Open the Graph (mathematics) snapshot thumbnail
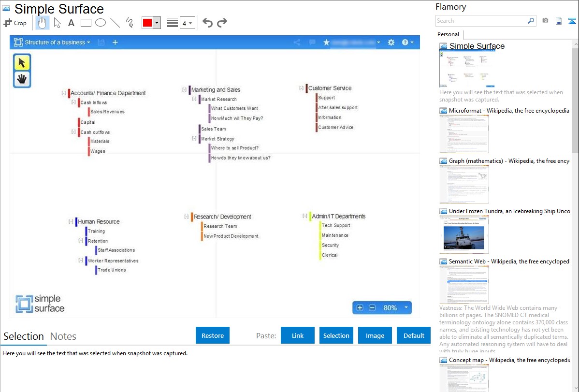The image size is (579, 392). (464, 184)
